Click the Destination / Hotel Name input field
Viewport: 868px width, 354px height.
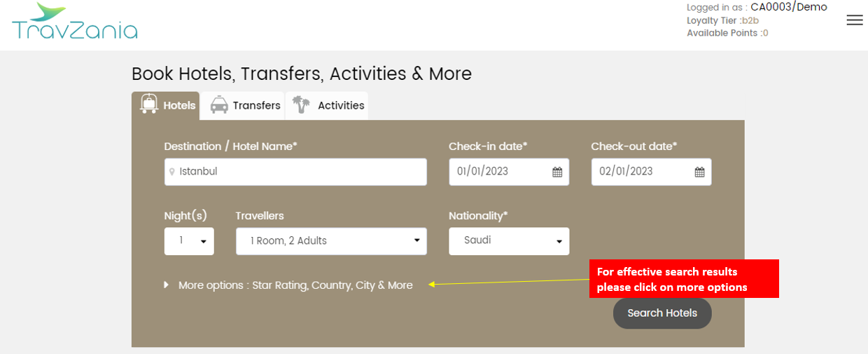tap(301, 172)
